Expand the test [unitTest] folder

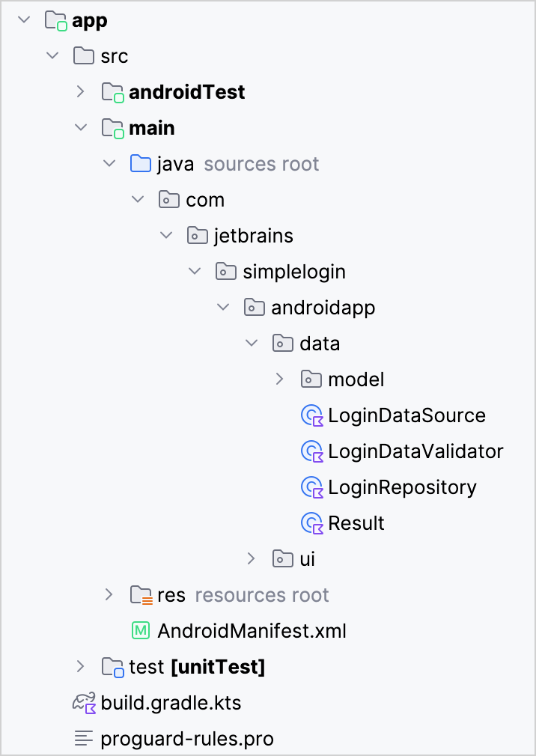81,666
